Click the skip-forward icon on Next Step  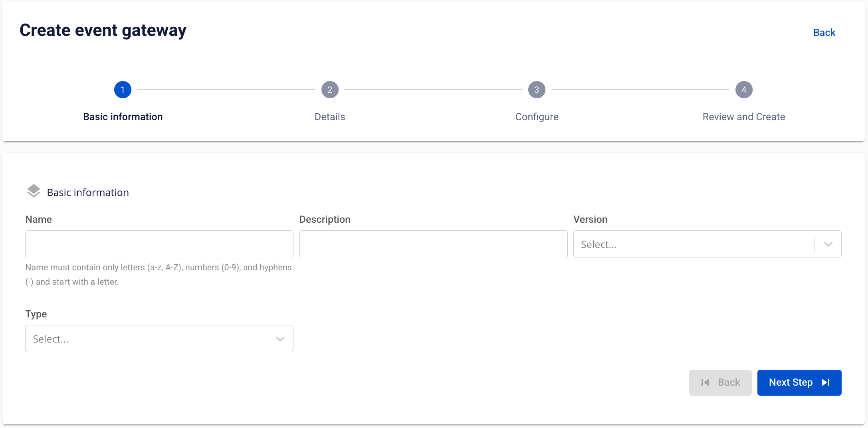point(826,382)
